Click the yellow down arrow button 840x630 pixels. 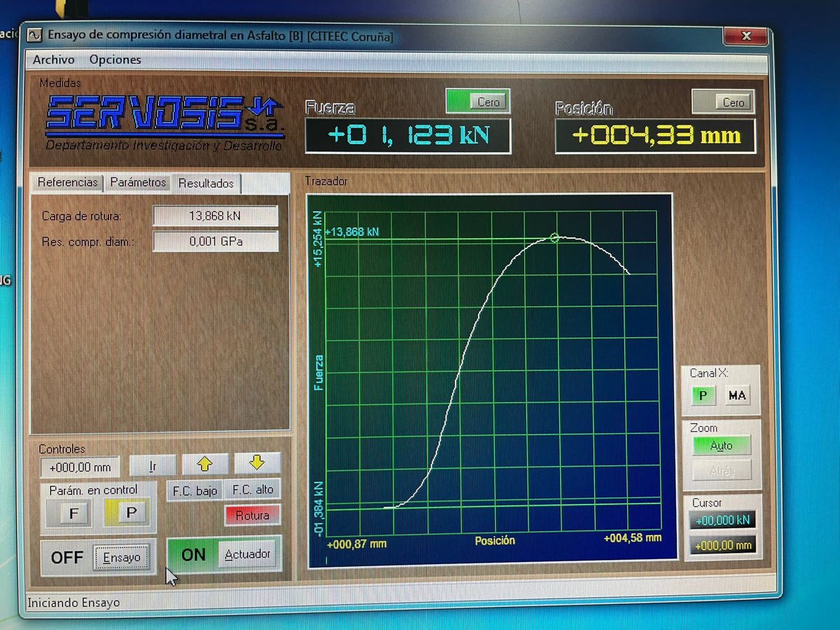(257, 463)
